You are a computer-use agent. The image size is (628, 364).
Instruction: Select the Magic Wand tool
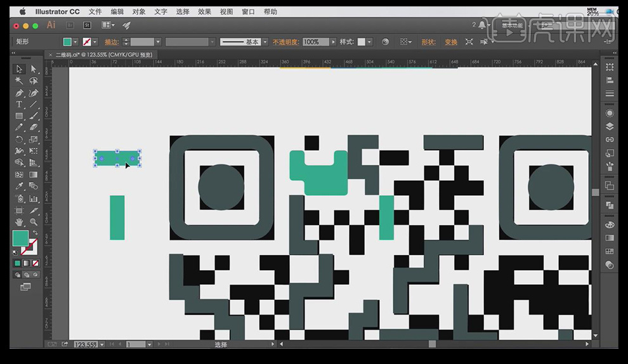tap(19, 81)
